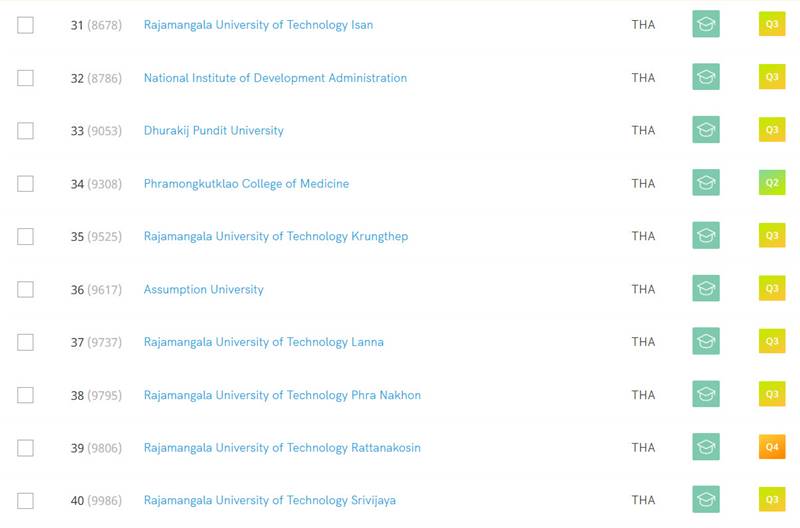Viewport: 800px width, 528px height.
Task: Open Rajamangala University of Technology Krungthep page
Action: [x=275, y=236]
